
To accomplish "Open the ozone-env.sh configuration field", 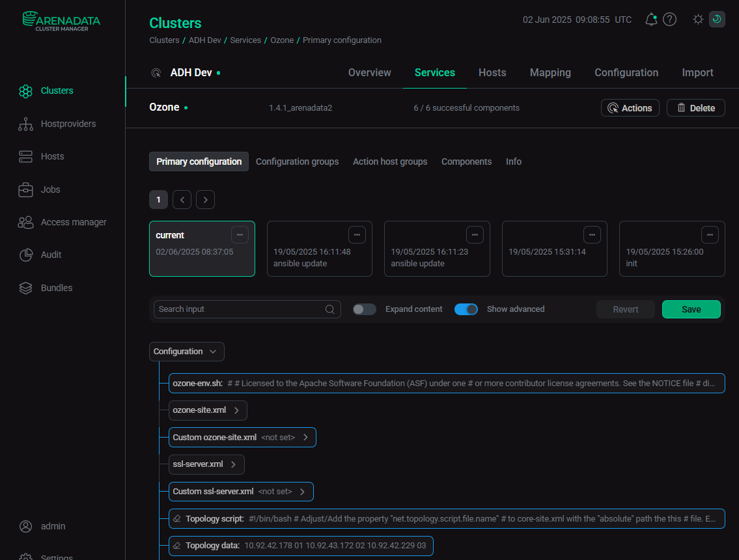I will coord(446,384).
